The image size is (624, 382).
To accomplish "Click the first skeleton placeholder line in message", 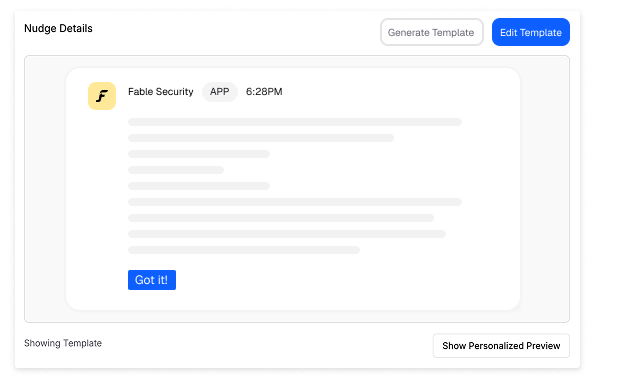I will [295, 122].
